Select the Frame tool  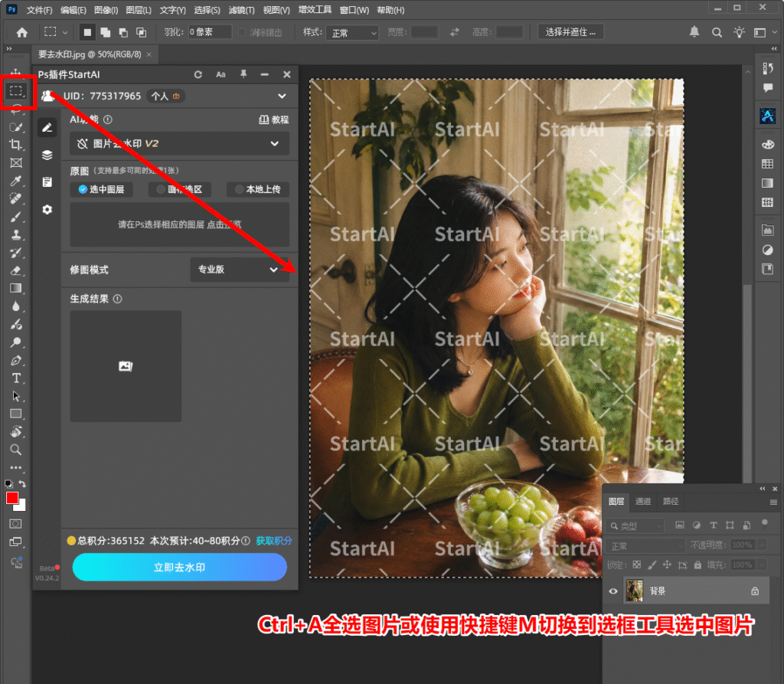pyautogui.click(x=16, y=163)
